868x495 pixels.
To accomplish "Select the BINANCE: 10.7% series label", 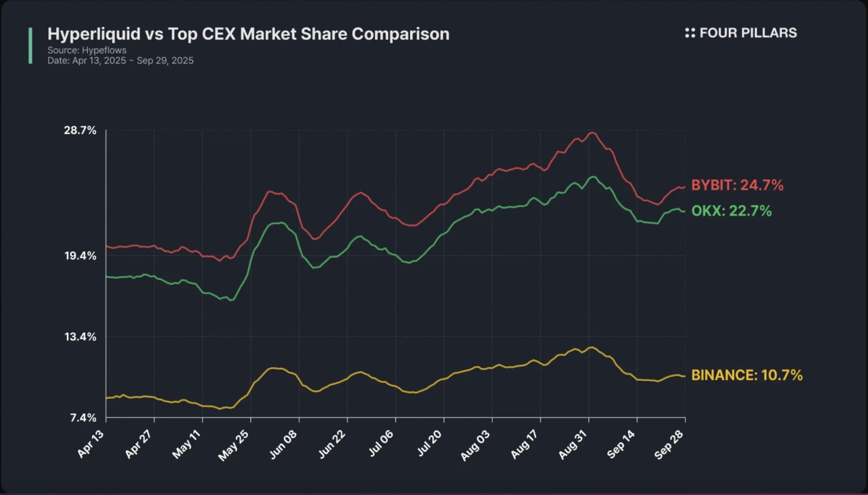I will point(747,375).
